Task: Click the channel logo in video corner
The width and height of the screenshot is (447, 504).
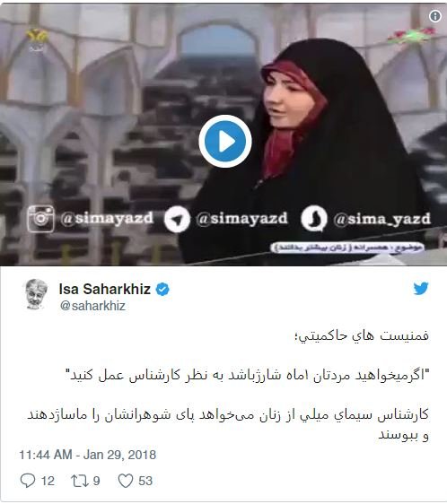Action: point(37,39)
